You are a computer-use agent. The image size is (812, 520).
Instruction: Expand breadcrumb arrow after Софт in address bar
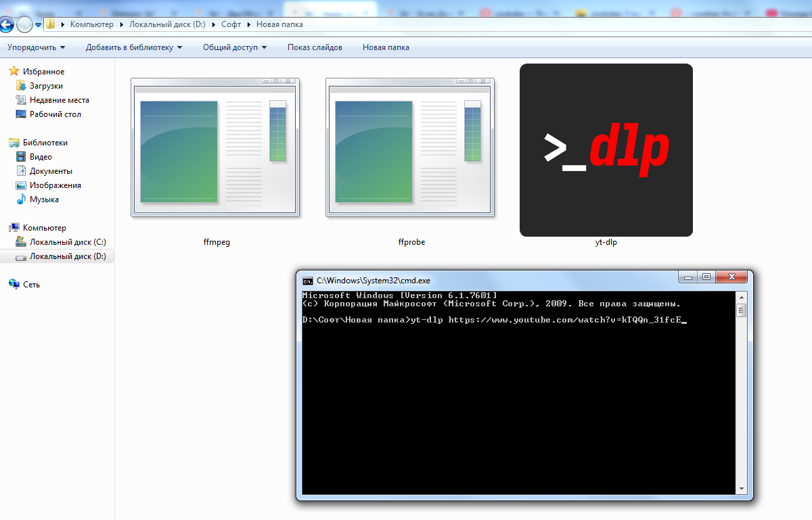250,24
